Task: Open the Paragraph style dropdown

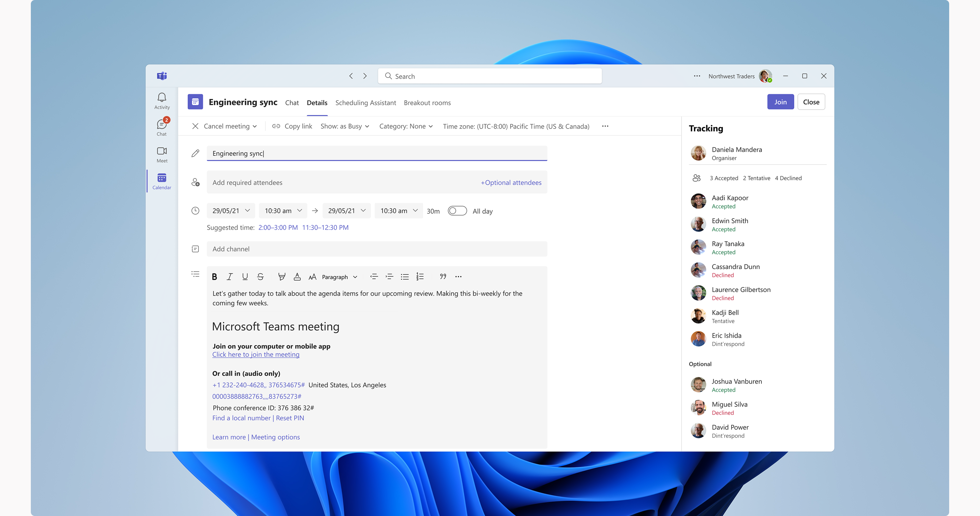Action: pyautogui.click(x=339, y=277)
